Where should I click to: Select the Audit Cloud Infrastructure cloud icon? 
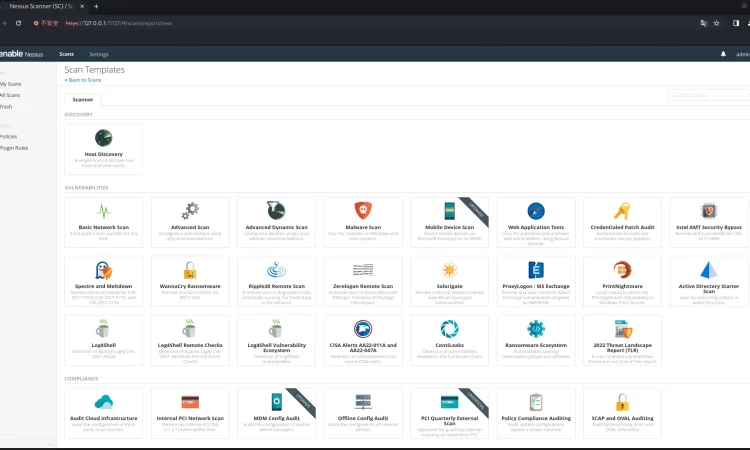tap(103, 402)
